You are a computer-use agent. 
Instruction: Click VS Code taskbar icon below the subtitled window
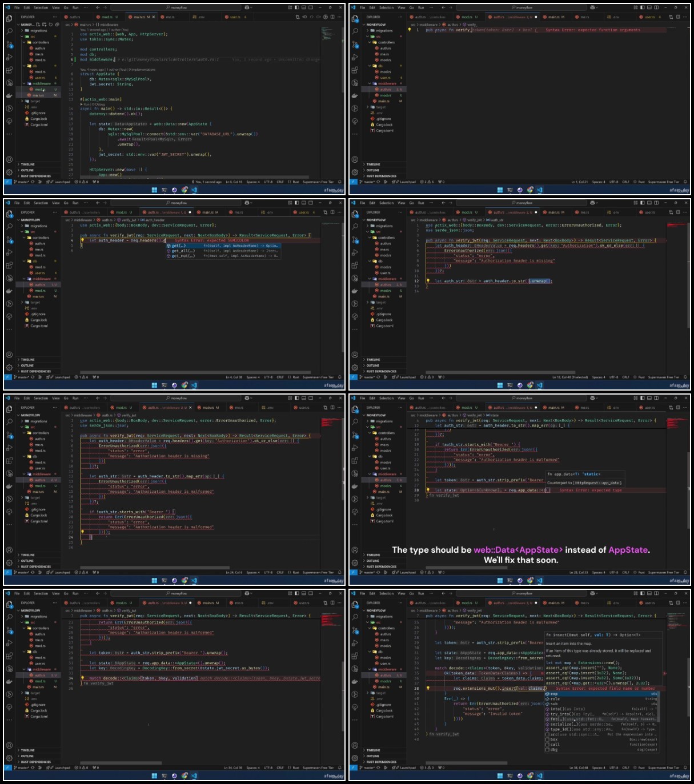pos(540,580)
